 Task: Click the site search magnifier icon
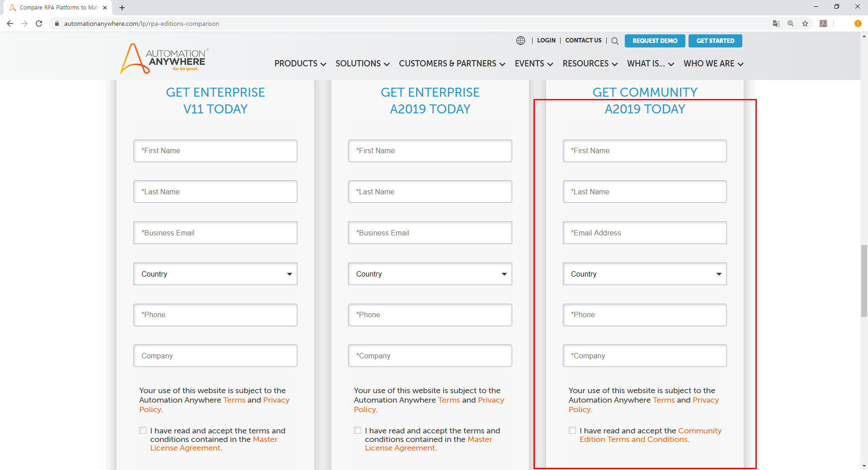615,41
